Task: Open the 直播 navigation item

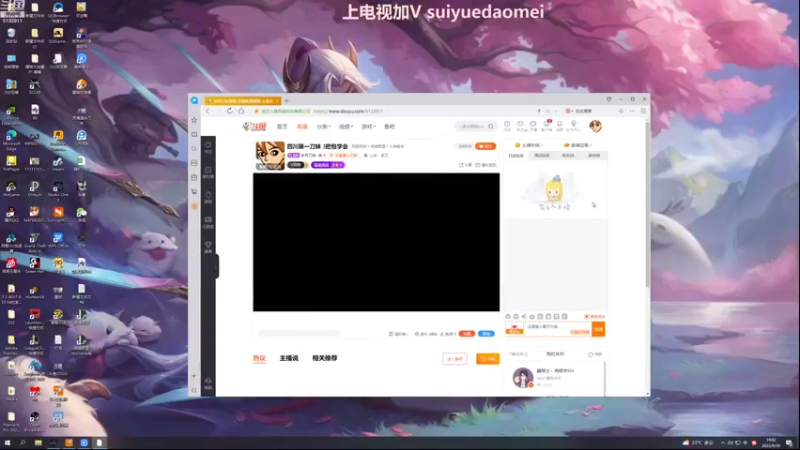Action: pyautogui.click(x=302, y=127)
